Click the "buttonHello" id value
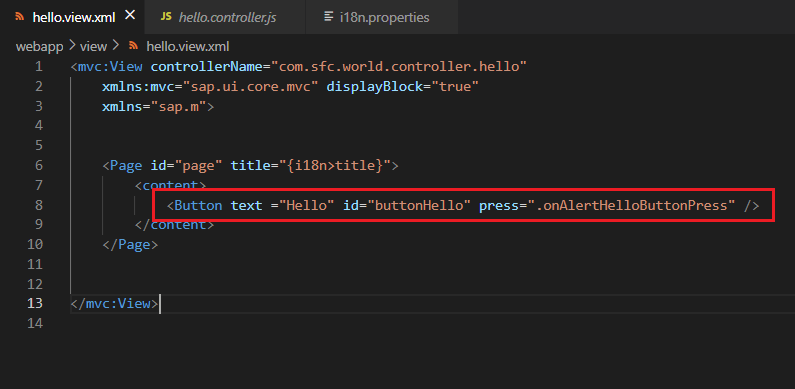 pos(418,205)
